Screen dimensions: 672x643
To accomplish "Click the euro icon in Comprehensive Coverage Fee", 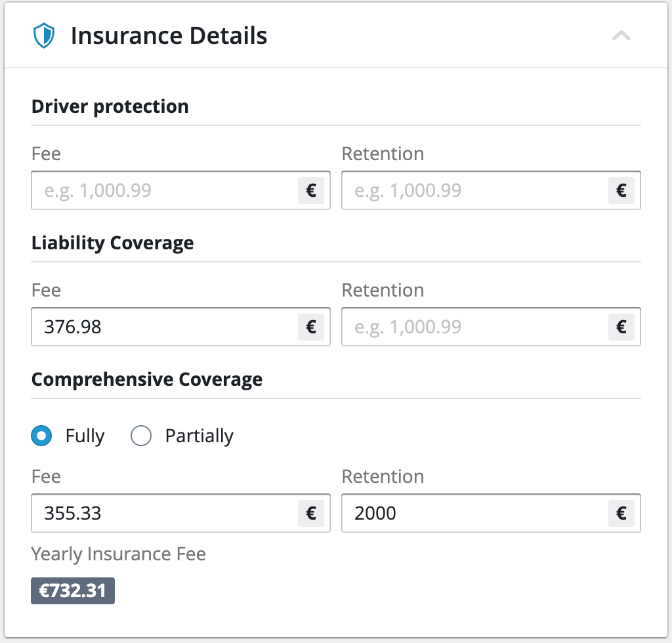I will tap(311, 513).
